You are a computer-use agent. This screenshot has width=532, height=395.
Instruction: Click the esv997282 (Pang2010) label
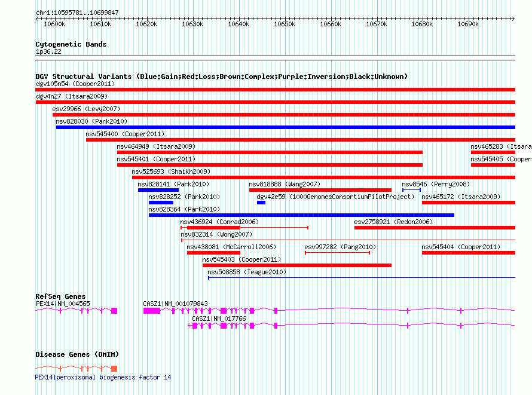340,247
